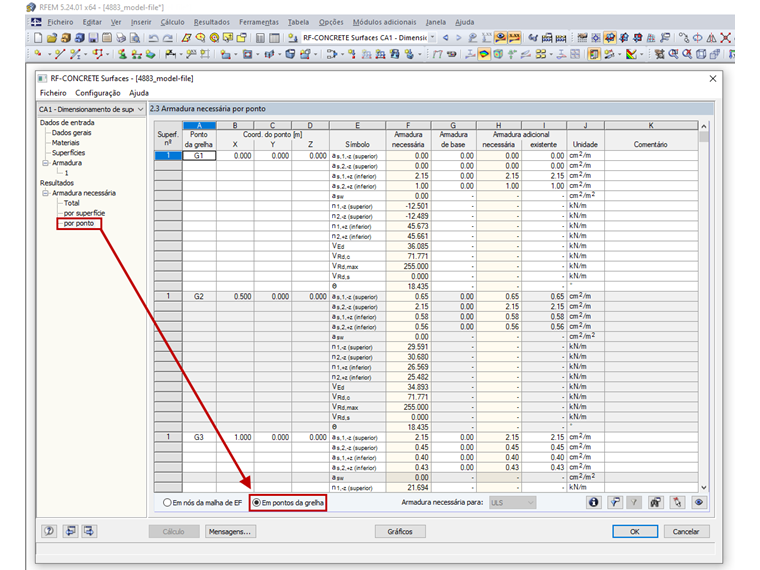Select 'Em nós da malha de EF' option
This screenshot has height=570, width=760.
tap(202, 503)
